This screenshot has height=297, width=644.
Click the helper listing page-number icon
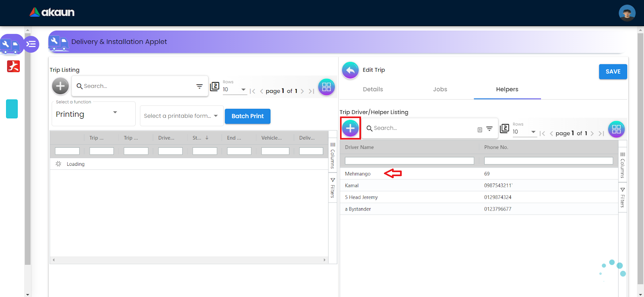pyautogui.click(x=504, y=128)
